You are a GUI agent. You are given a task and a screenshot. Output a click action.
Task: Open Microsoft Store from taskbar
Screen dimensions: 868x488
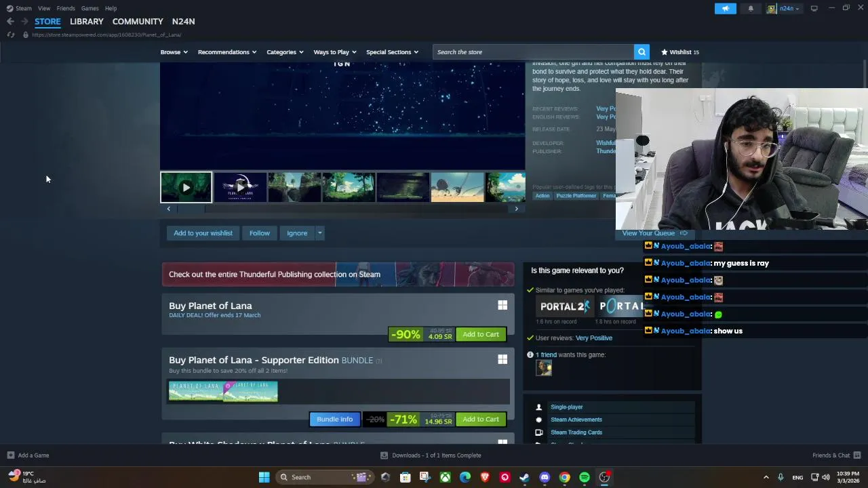click(405, 477)
